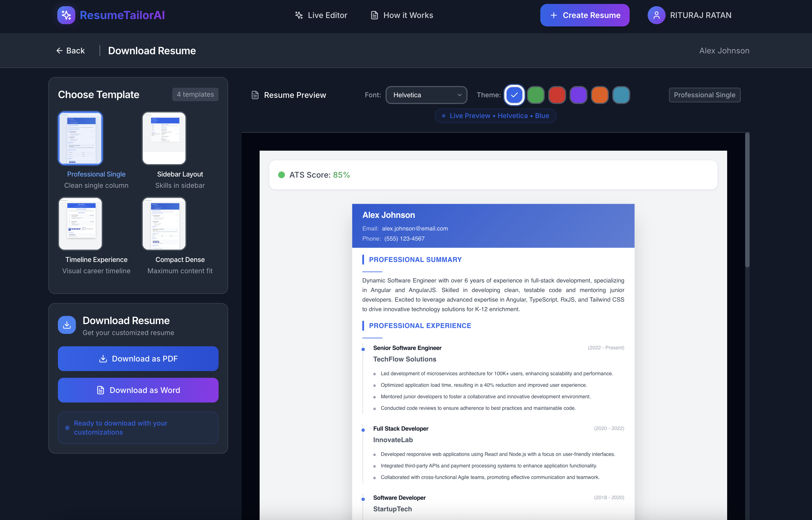Choose the Sidebar Layout template thumbnail

coord(164,139)
